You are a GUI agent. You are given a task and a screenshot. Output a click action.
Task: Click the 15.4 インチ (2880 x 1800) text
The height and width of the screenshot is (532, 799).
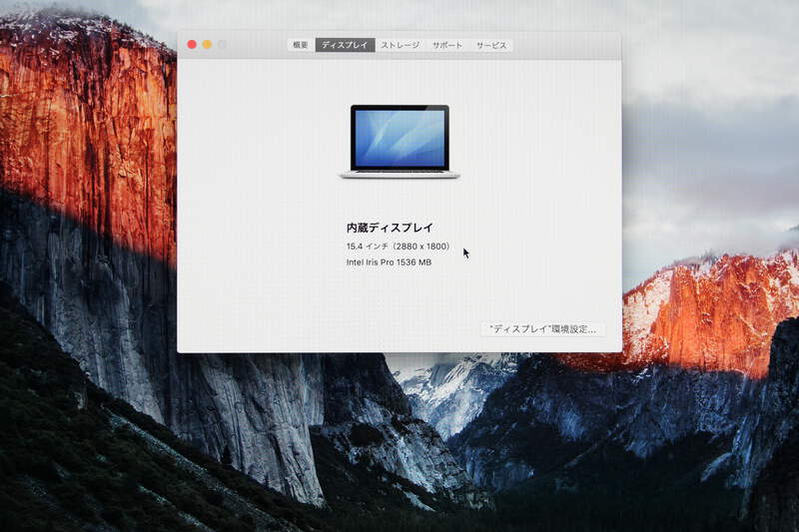tap(399, 246)
